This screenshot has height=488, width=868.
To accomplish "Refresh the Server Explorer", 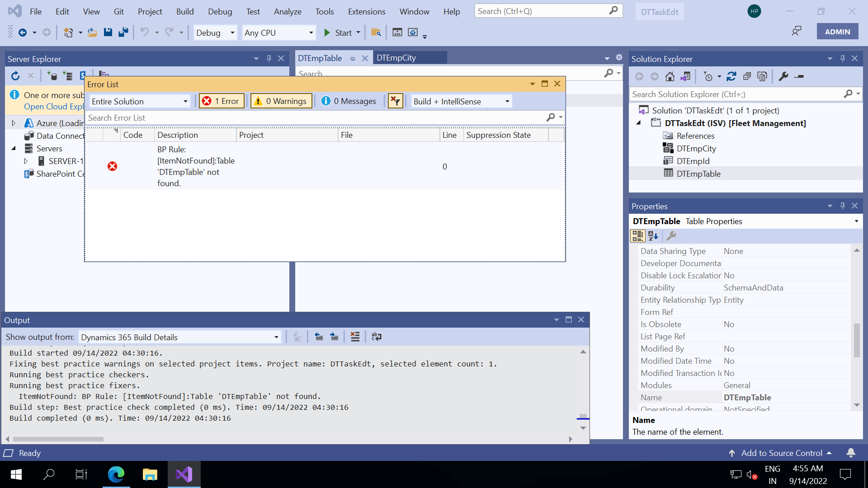I will (x=15, y=76).
